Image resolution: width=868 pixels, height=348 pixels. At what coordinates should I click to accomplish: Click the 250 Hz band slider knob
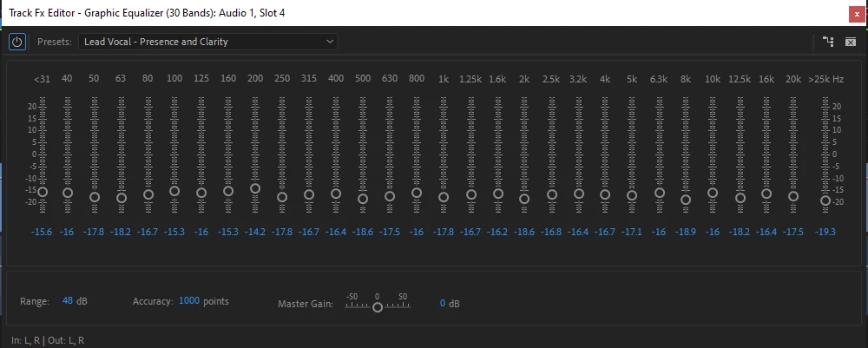click(282, 197)
